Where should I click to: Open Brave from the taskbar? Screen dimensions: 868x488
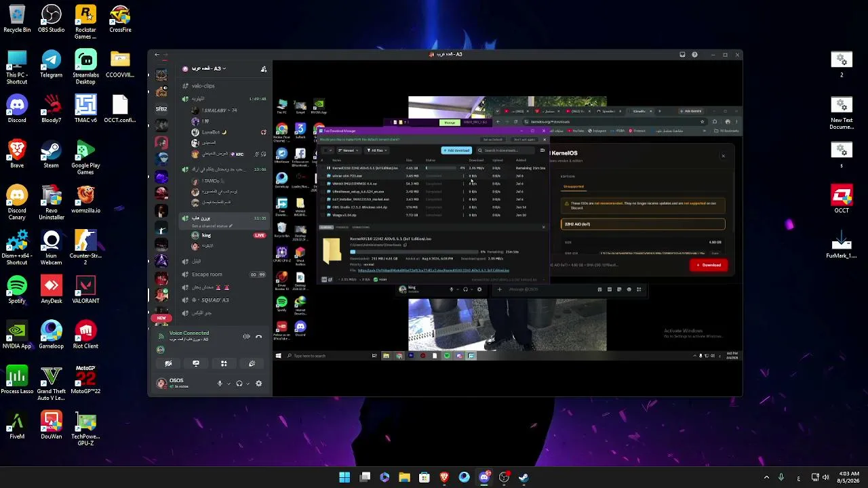(x=444, y=477)
